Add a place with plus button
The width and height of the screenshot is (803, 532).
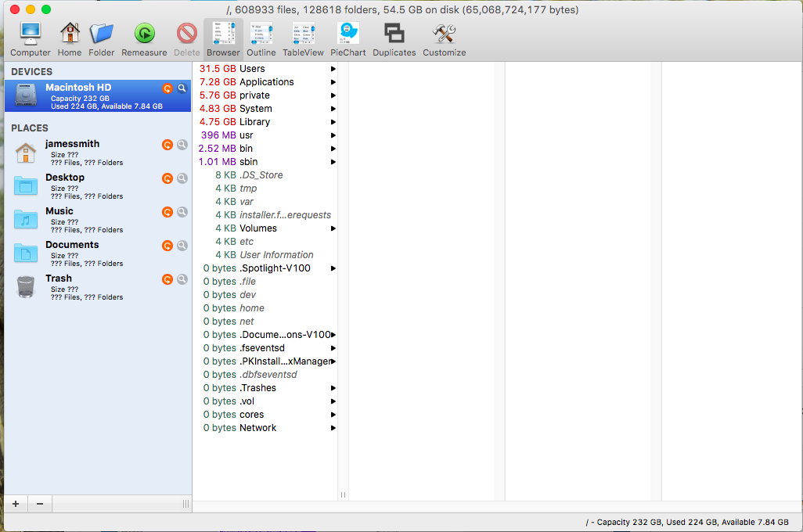[16, 504]
